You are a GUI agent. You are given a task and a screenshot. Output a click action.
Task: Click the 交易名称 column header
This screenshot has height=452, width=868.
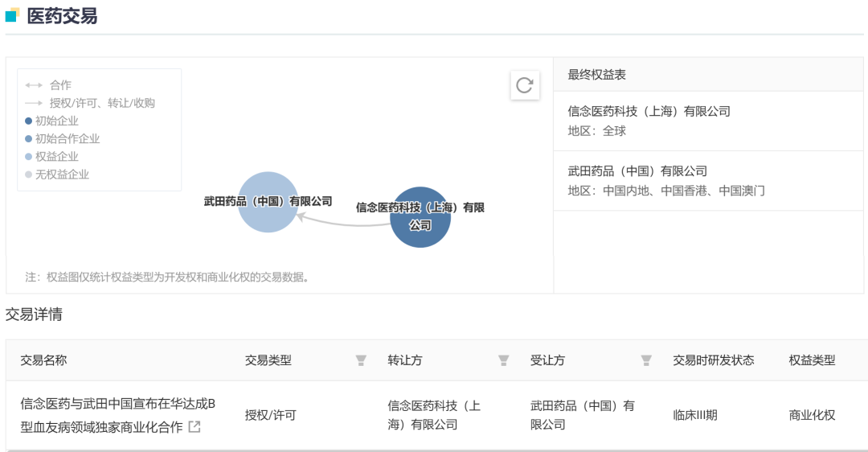pos(43,360)
